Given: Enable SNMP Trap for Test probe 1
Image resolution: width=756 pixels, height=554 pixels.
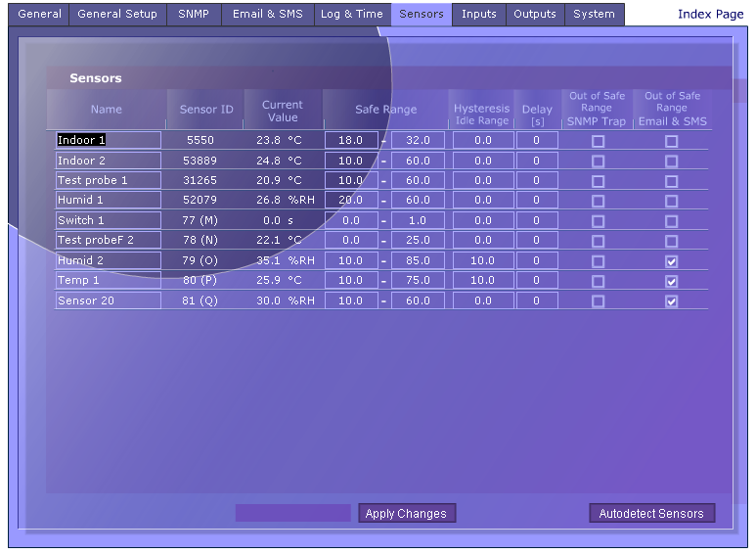Looking at the screenshot, I should [x=598, y=181].
